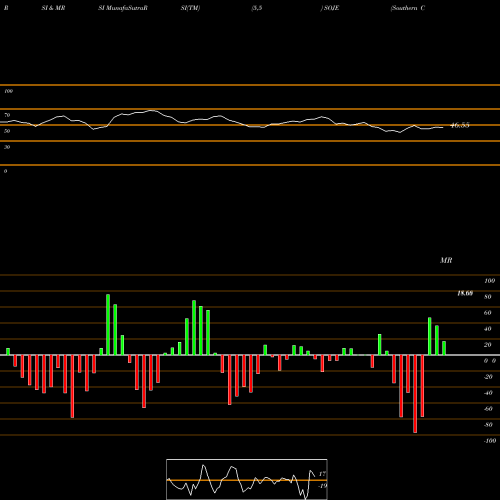Click the 17 value in mini chart
The width and height of the screenshot is (500, 500).
click(322, 474)
